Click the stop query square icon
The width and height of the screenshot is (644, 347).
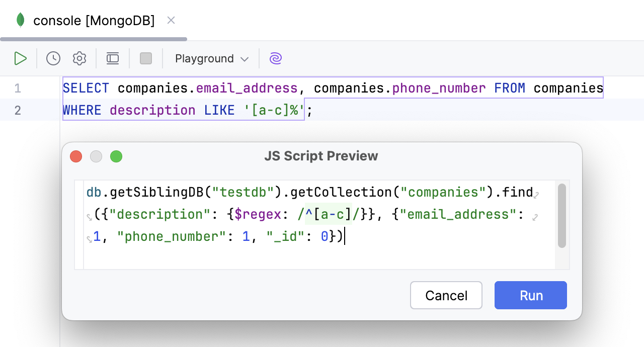[145, 58]
